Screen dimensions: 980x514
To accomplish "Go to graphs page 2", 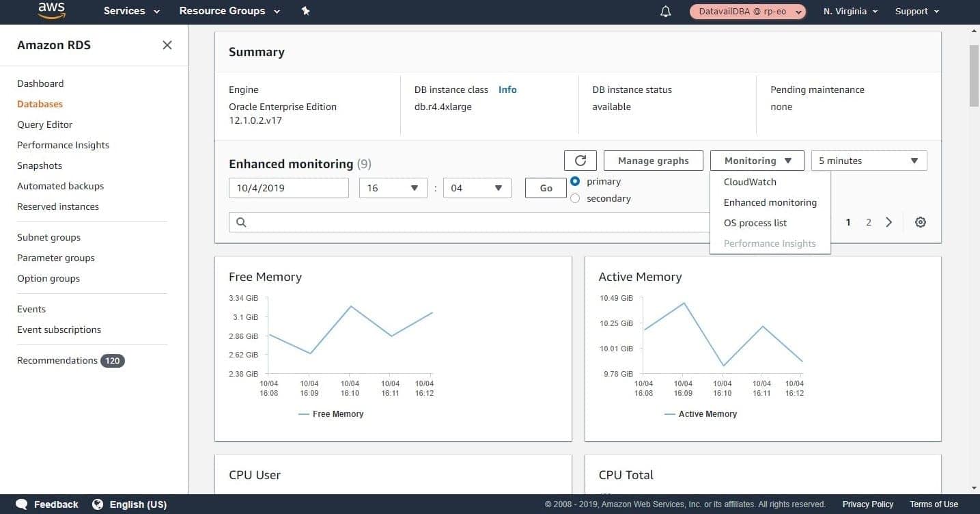I will (x=869, y=222).
